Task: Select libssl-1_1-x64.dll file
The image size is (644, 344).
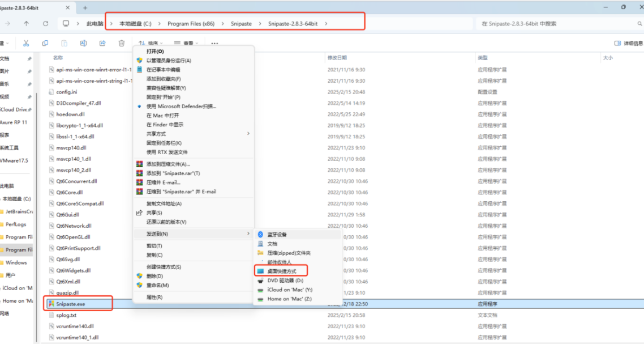Action: (x=75, y=136)
